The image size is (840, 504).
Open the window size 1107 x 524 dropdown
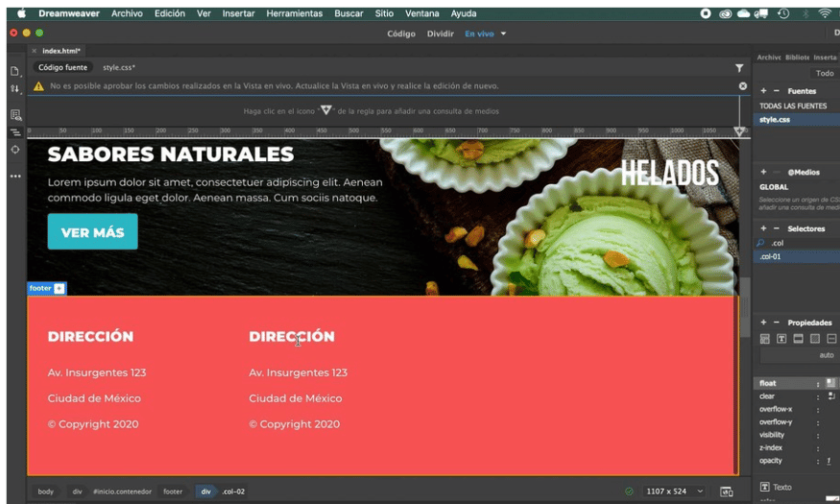tap(675, 492)
